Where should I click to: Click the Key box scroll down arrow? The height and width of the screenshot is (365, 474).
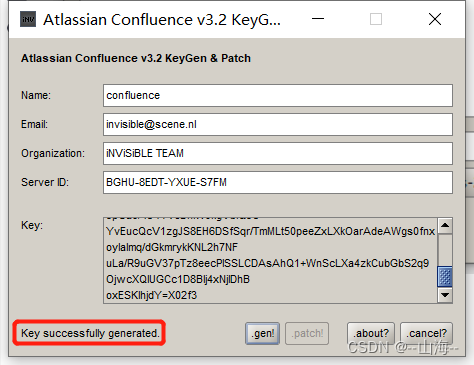click(445, 295)
